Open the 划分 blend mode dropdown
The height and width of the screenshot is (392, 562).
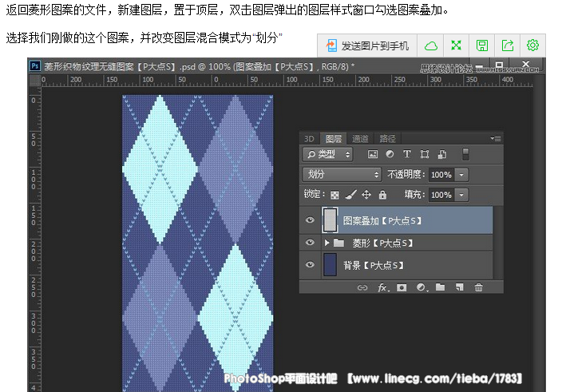[x=342, y=175]
